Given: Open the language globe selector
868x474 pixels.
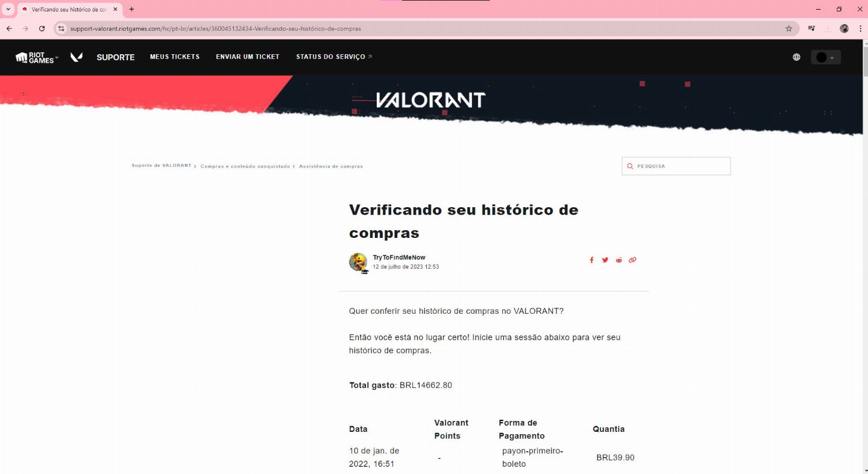Looking at the screenshot, I should (796, 57).
